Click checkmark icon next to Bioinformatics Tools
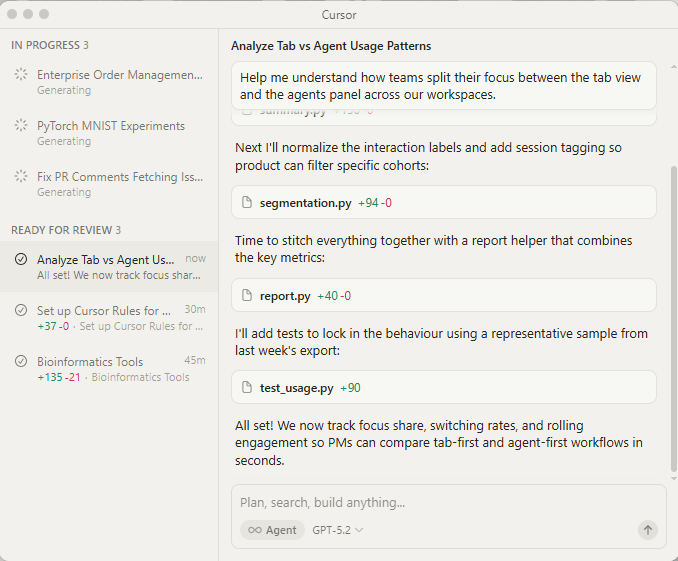 click(x=21, y=361)
